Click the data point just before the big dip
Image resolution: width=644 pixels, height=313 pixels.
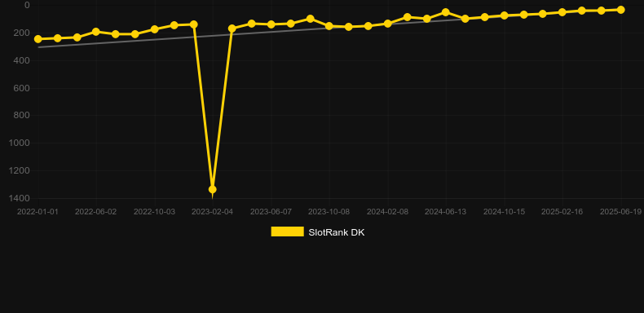click(193, 24)
